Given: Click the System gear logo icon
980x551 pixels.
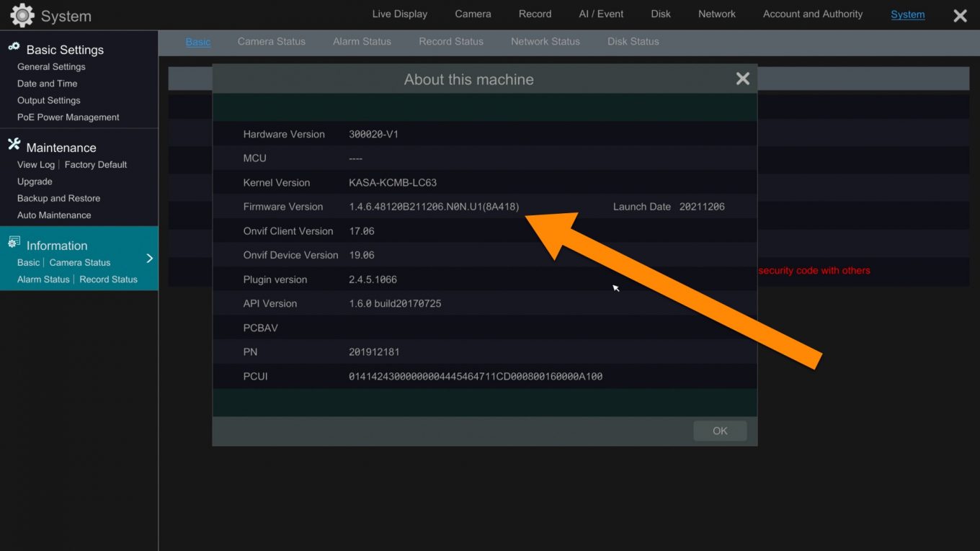Looking at the screenshot, I should (x=21, y=14).
